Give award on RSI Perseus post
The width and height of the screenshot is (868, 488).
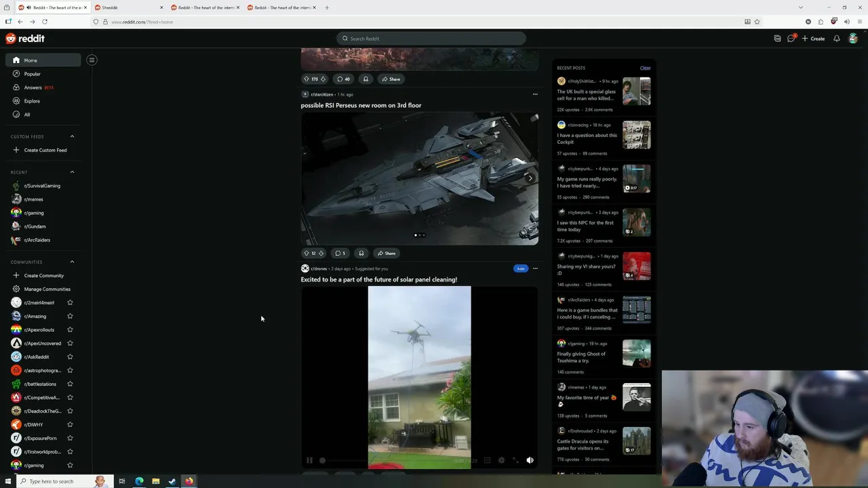(x=361, y=253)
